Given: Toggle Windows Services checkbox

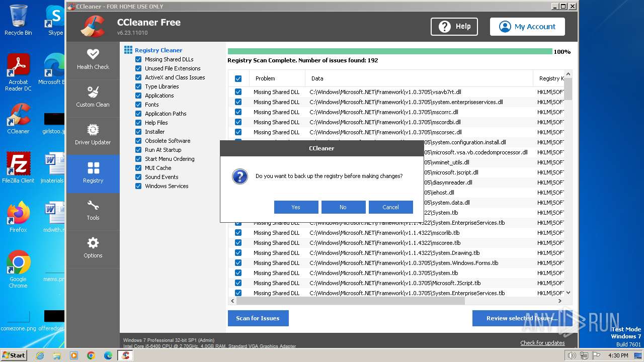Looking at the screenshot, I should click(x=138, y=186).
